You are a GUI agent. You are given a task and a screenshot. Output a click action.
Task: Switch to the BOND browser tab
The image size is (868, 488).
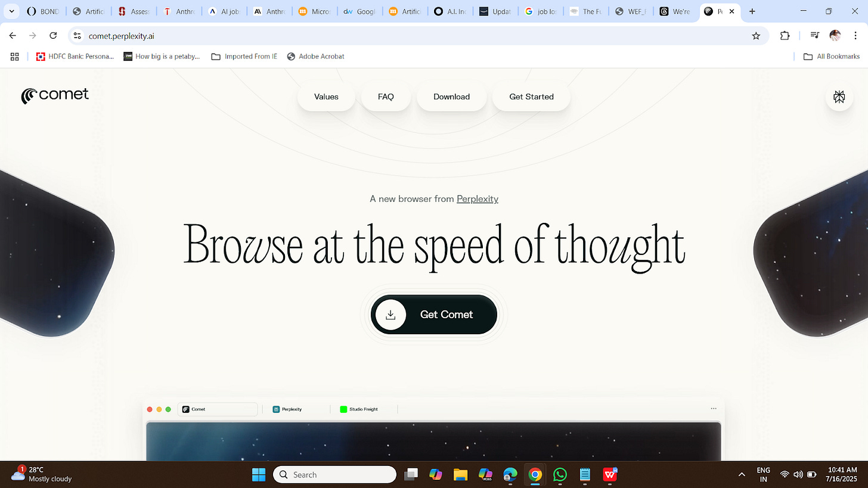(44, 11)
